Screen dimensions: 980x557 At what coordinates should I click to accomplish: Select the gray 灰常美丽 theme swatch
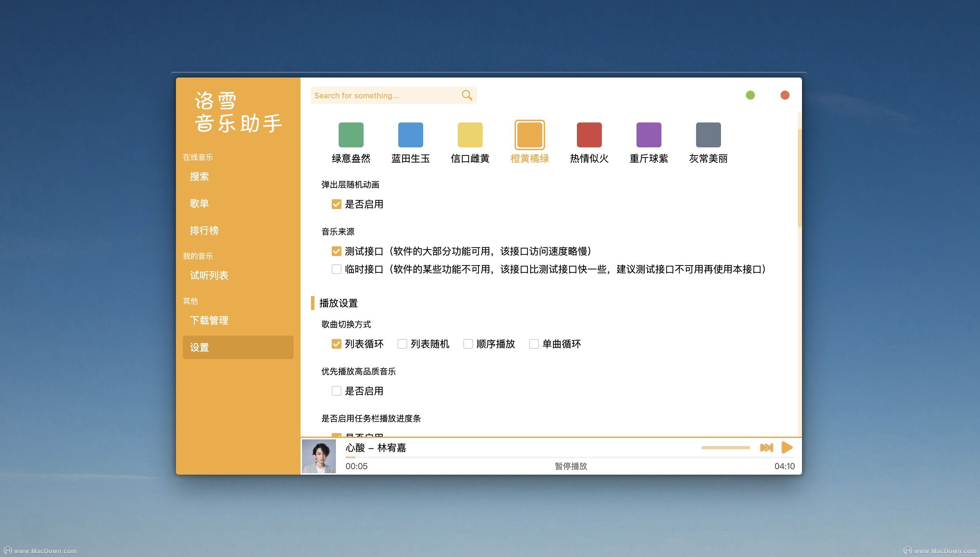point(708,135)
